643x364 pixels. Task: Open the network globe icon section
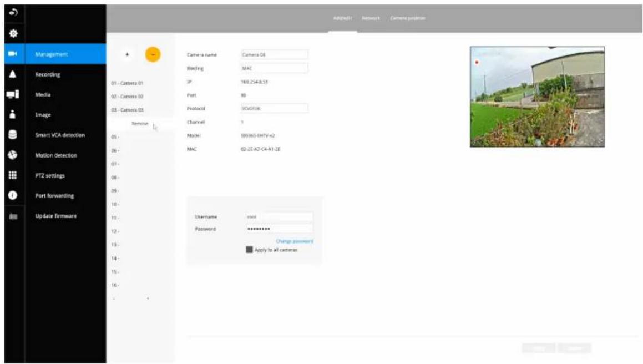pos(13,155)
